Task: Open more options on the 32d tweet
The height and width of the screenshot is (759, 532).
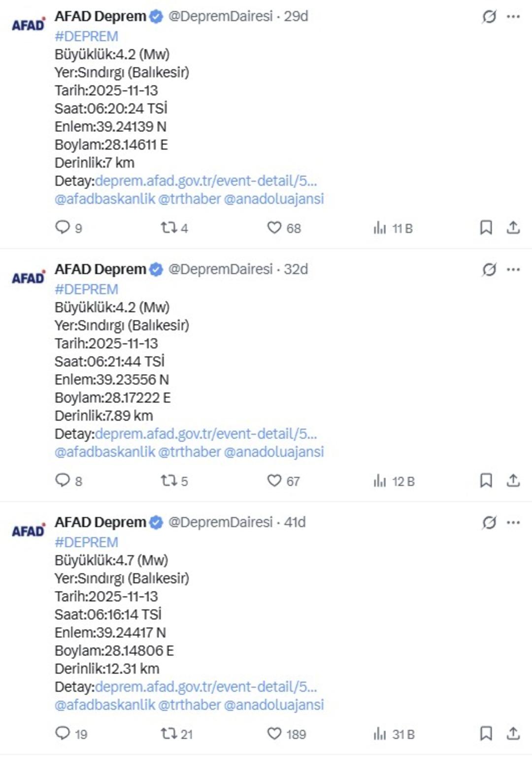Action: [513, 270]
